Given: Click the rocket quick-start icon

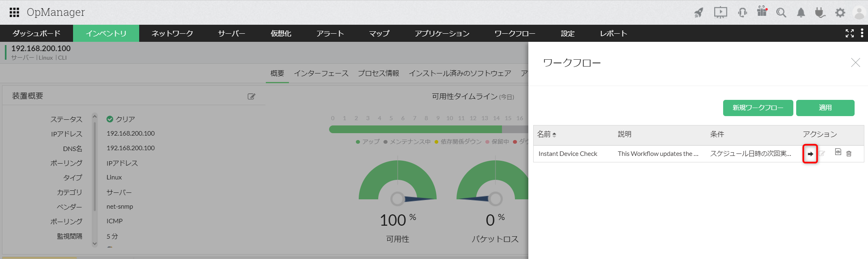Looking at the screenshot, I should tap(698, 13).
